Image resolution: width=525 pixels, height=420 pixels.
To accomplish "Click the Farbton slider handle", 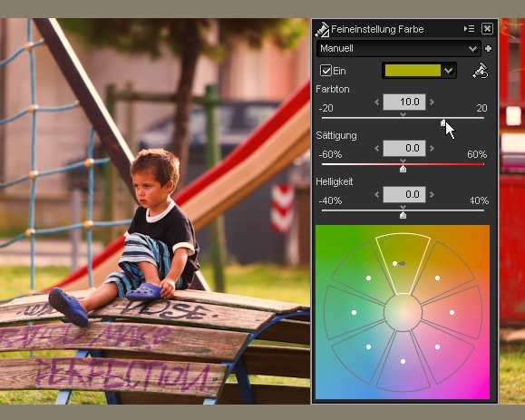I will 443,122.
